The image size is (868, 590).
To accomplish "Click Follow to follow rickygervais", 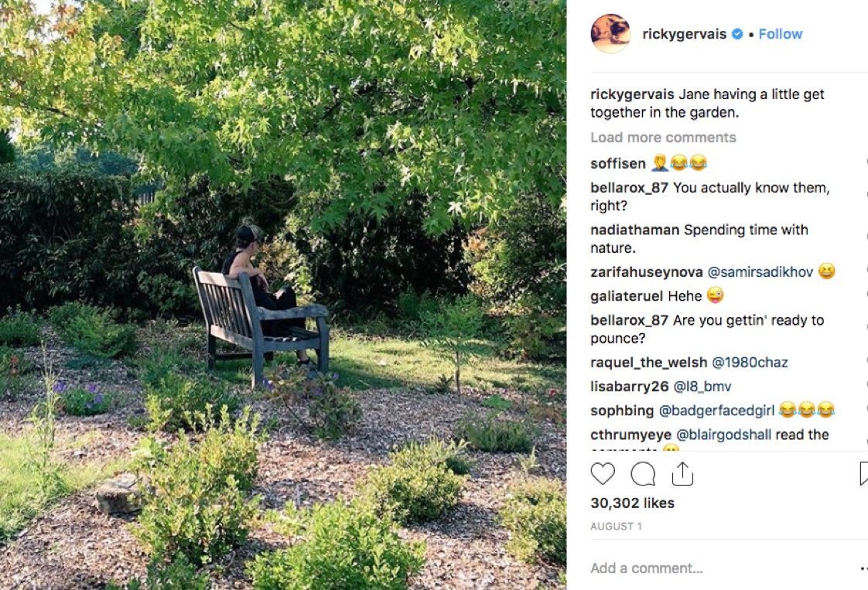I will (780, 34).
